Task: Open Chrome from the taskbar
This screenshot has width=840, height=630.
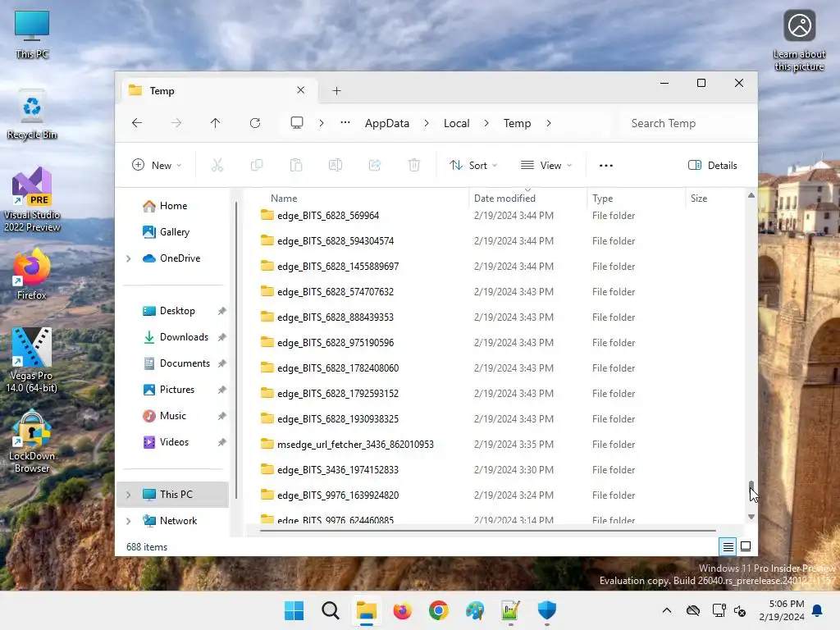Action: point(439,610)
